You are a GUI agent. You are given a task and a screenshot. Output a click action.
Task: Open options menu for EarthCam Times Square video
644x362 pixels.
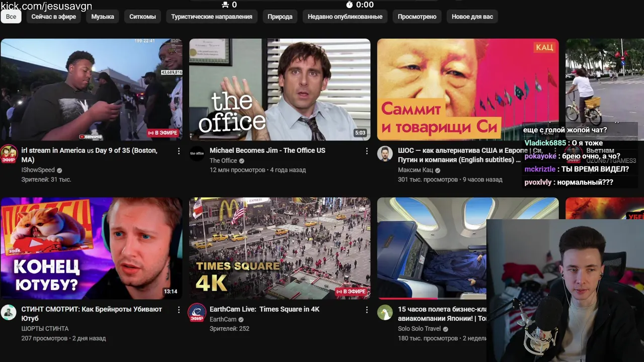tap(367, 310)
